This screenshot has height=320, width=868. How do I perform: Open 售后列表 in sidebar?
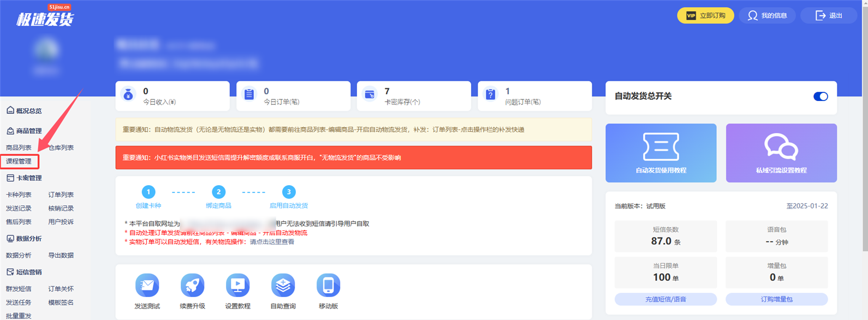click(19, 222)
